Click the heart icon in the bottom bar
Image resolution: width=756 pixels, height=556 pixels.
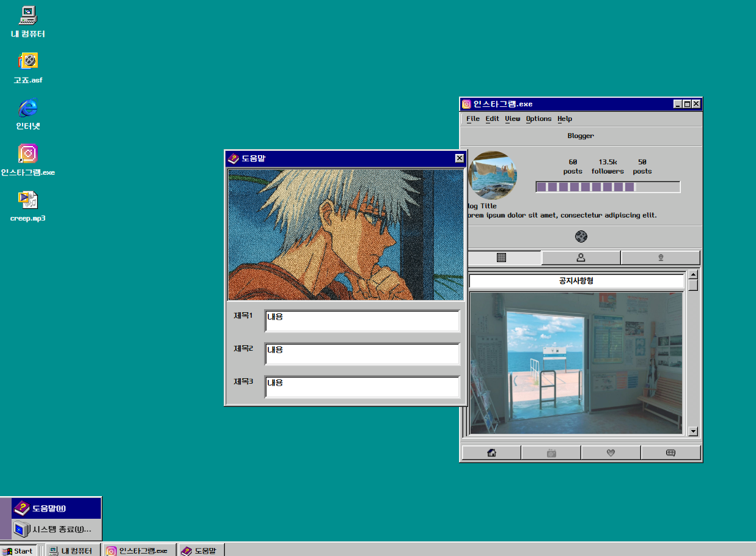pos(611,453)
